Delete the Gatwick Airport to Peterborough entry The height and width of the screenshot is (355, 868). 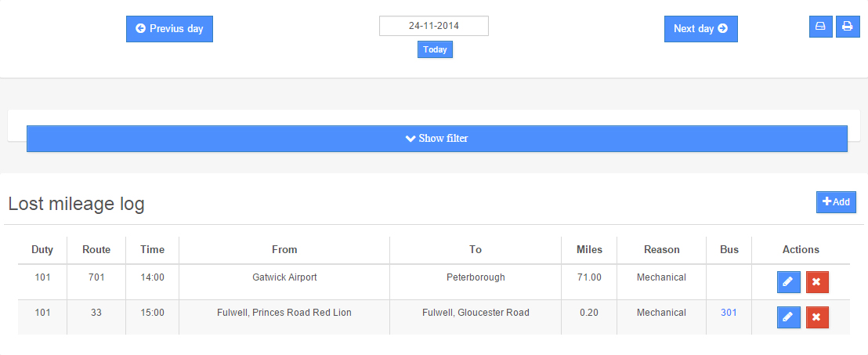click(x=816, y=282)
